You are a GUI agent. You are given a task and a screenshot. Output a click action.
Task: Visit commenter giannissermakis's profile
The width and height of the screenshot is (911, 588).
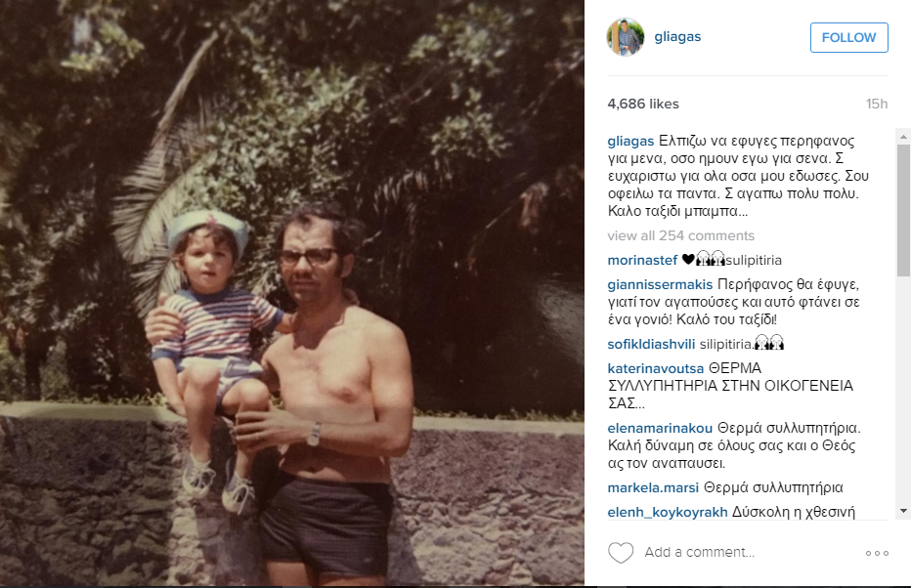point(660,284)
